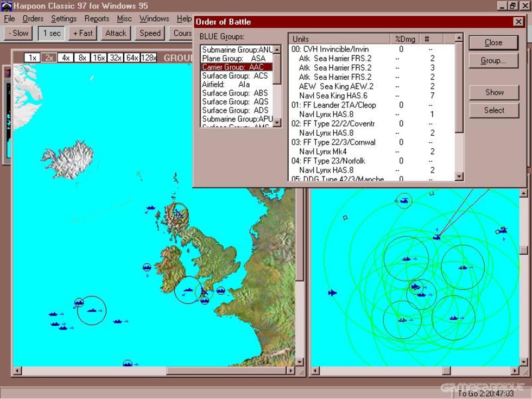Screen dimensions: 532x399
Task: Select unit 01: FF Leander 2TA/Cleop
Action: pyautogui.click(x=371, y=105)
